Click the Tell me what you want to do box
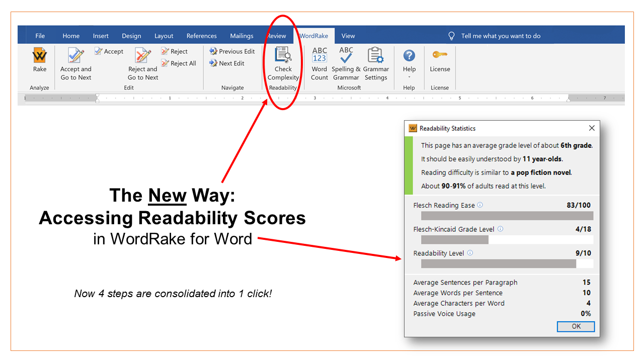 [x=501, y=36]
